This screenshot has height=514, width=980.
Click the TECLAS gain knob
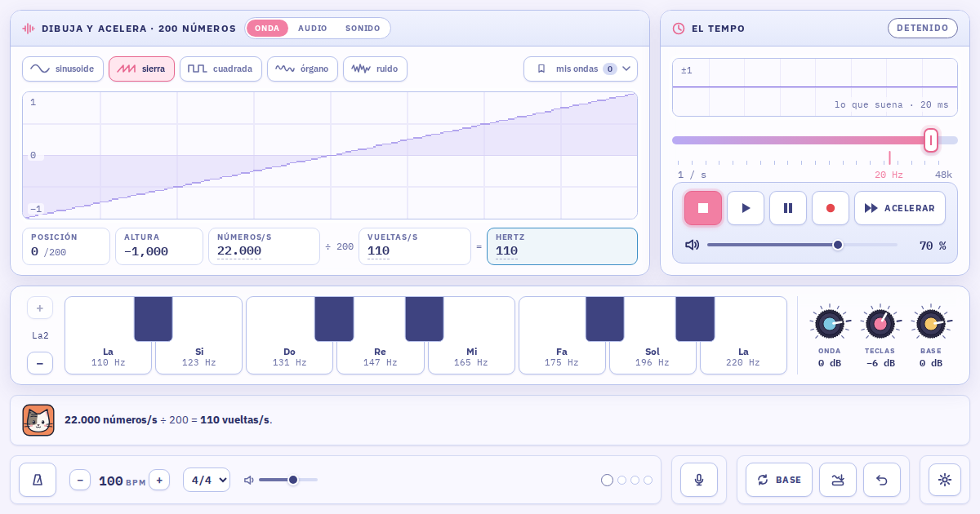[880, 323]
